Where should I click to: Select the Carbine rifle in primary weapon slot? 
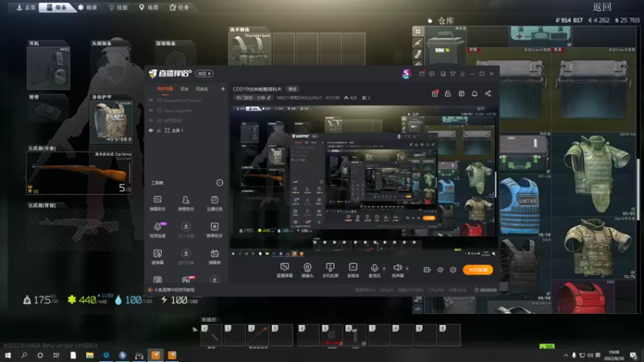tap(79, 173)
